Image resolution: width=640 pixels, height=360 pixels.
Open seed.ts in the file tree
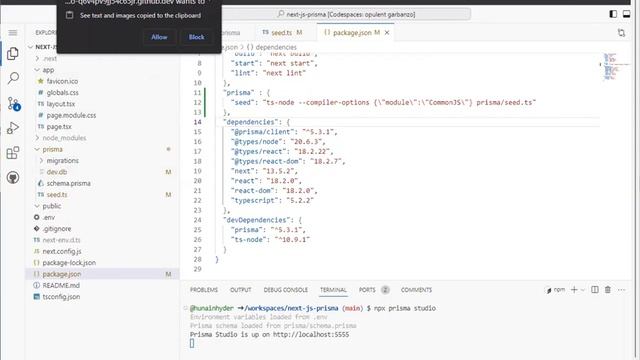pos(57,195)
